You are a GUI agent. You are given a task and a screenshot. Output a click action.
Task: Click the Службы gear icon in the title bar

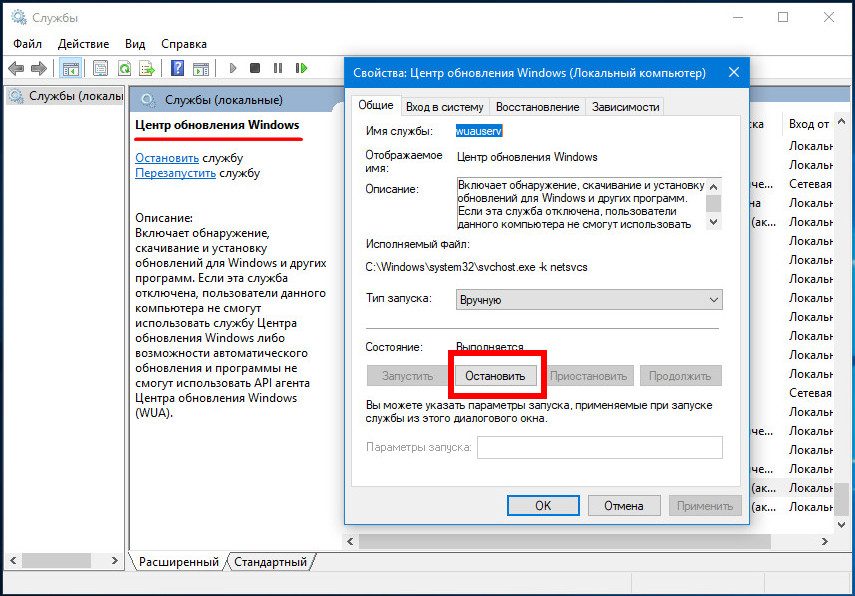19,17
